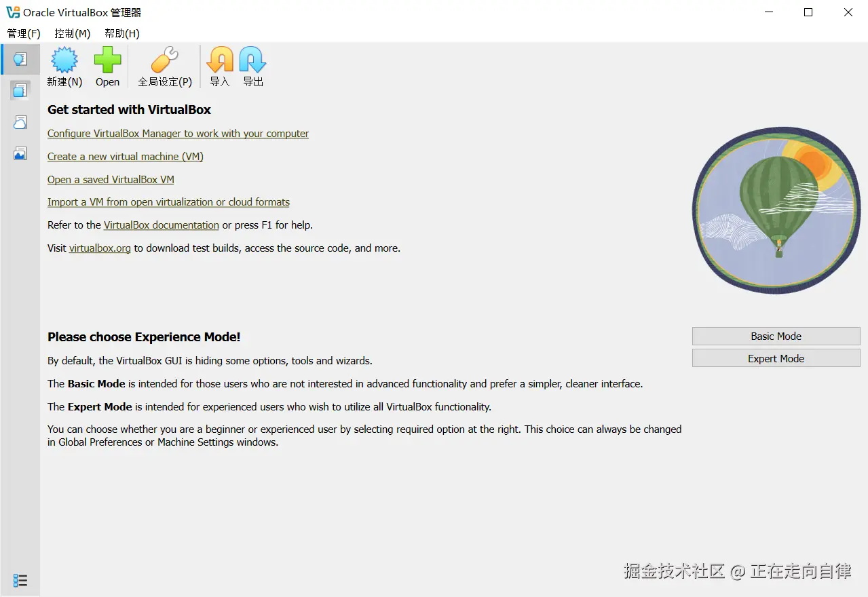The width and height of the screenshot is (868, 597).
Task: Toggle the sidebar list icon at the bottom left
Action: coord(20,581)
